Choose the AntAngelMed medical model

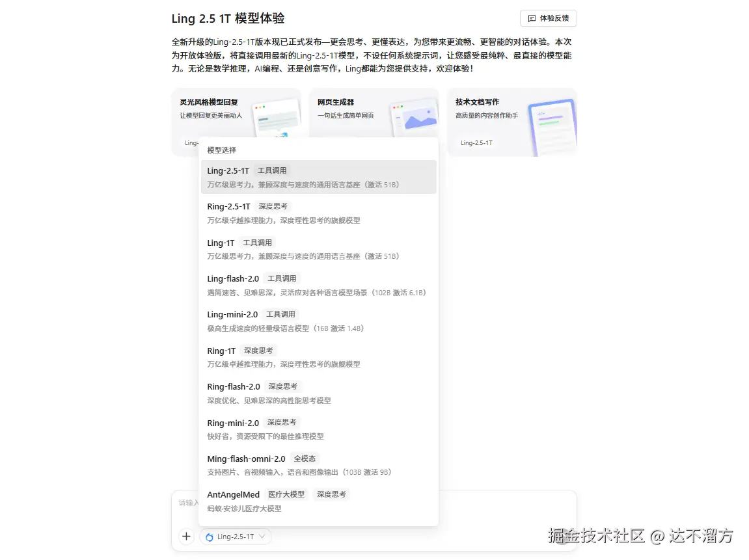pos(319,501)
